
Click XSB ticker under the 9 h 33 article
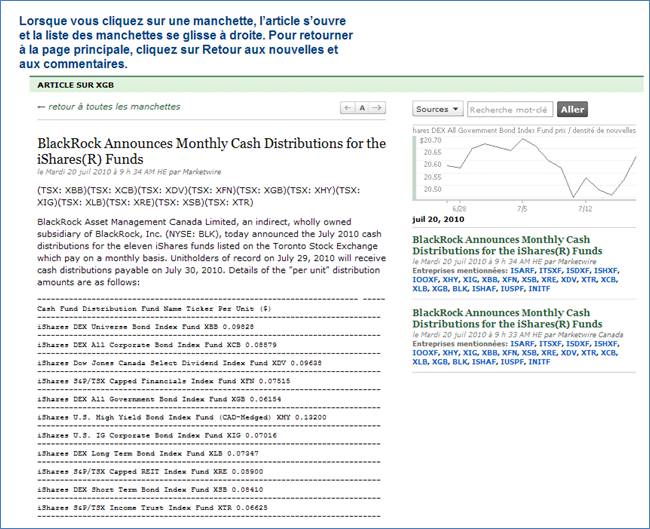coord(529,353)
